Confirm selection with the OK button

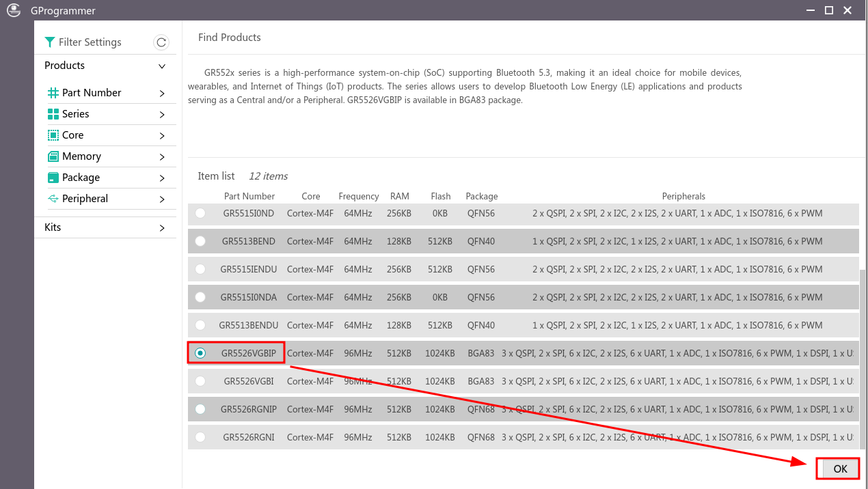(x=840, y=469)
